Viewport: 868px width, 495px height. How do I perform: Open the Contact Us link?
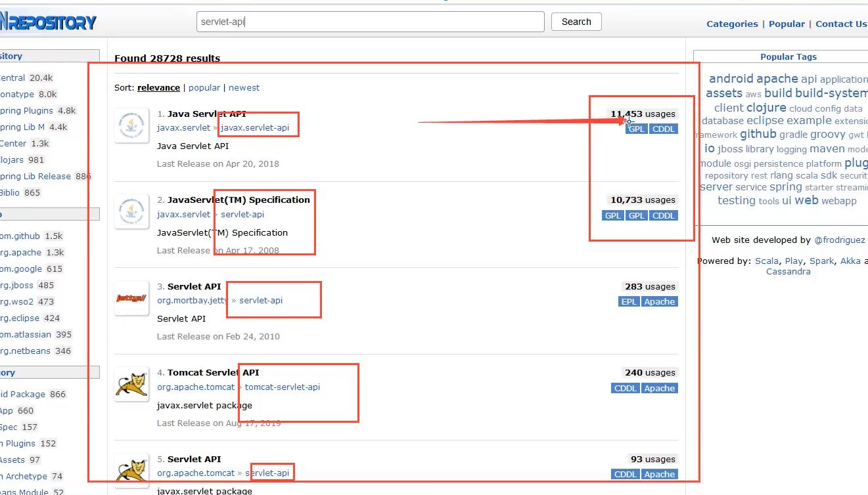click(x=841, y=24)
